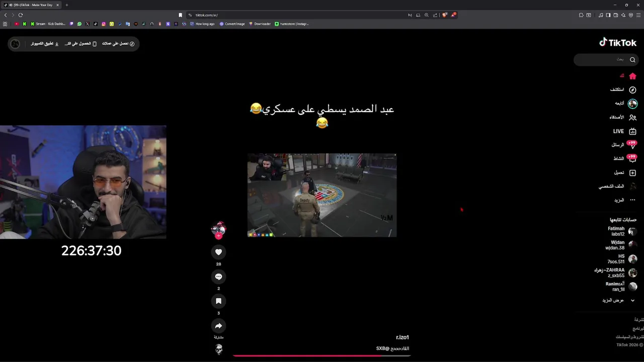Expand Show more accounts (عرض المزيد)
This screenshot has height=362, width=644.
tap(618, 300)
